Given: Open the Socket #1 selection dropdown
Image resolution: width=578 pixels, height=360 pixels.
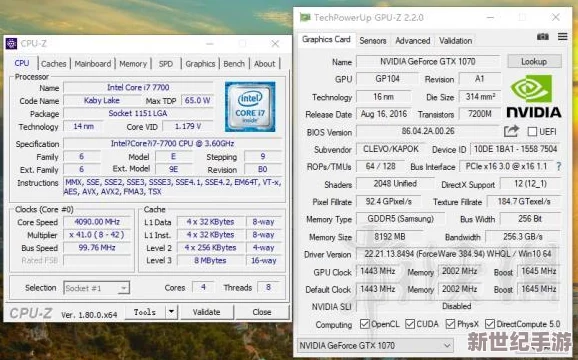Looking at the screenshot, I should [x=97, y=288].
